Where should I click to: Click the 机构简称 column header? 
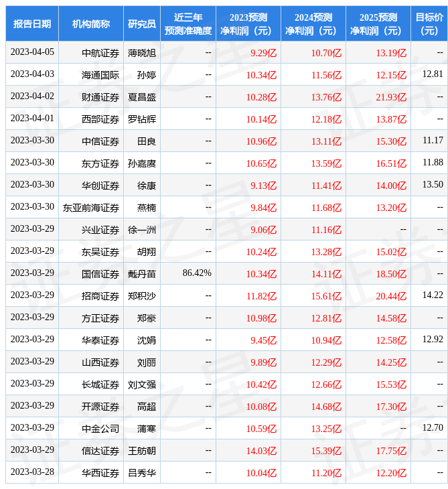click(x=91, y=24)
